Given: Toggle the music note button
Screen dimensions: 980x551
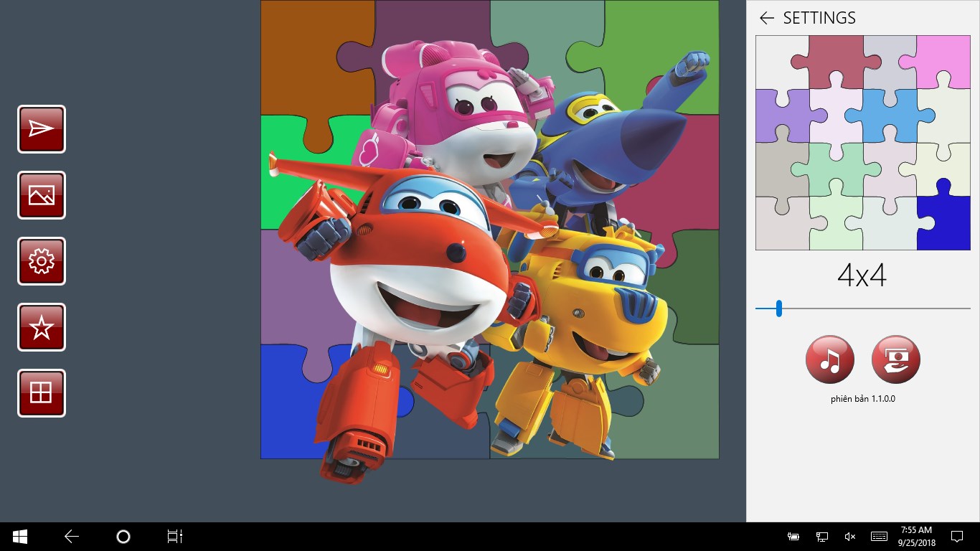Looking at the screenshot, I should [x=830, y=359].
